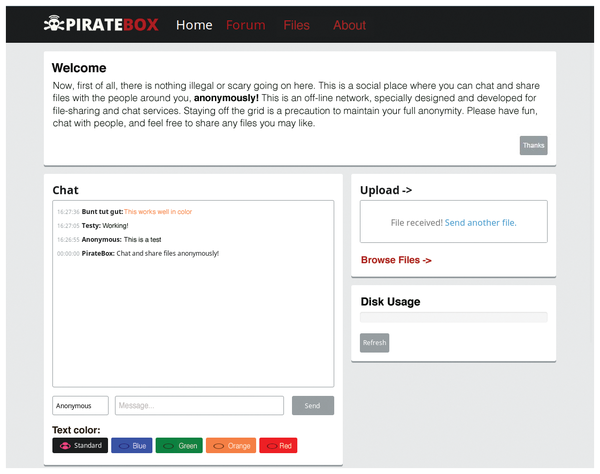This screenshot has width=600, height=474.
Task: Click Testy's 'Working!' chat message
Action: point(115,226)
